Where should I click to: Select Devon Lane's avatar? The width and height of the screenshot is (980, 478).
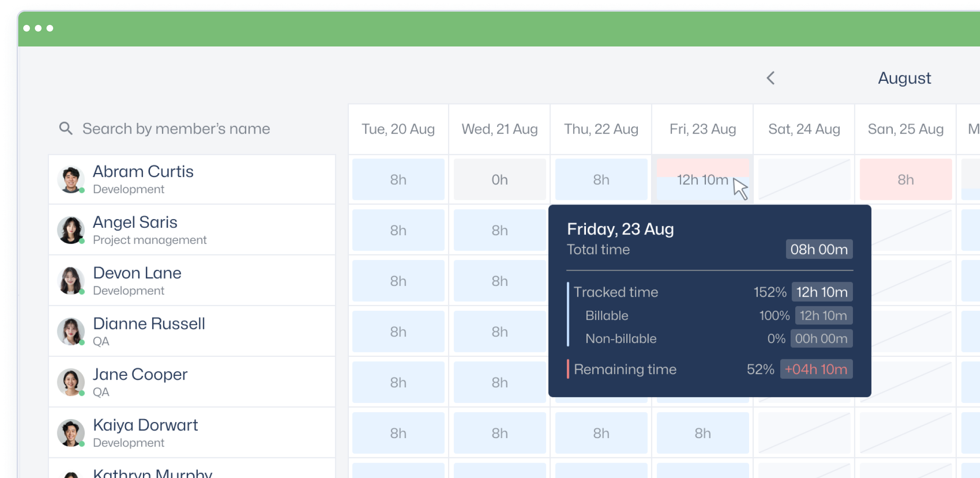click(71, 281)
